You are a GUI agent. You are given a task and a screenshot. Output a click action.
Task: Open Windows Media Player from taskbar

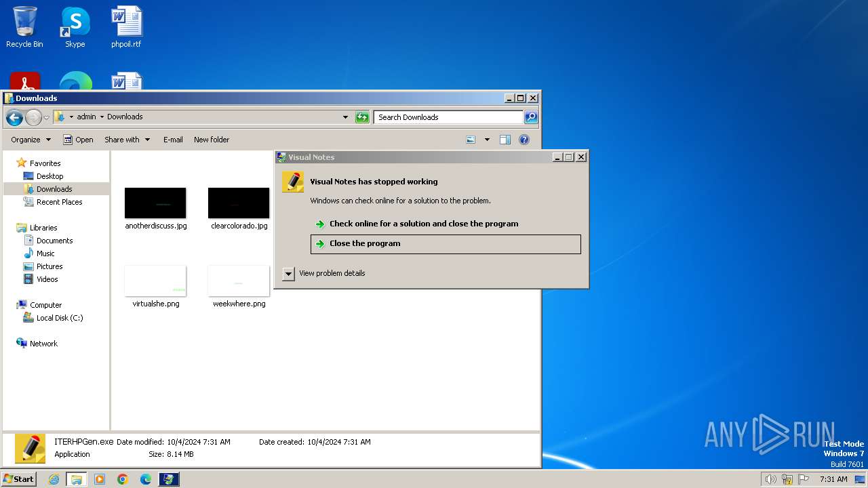pyautogui.click(x=100, y=479)
